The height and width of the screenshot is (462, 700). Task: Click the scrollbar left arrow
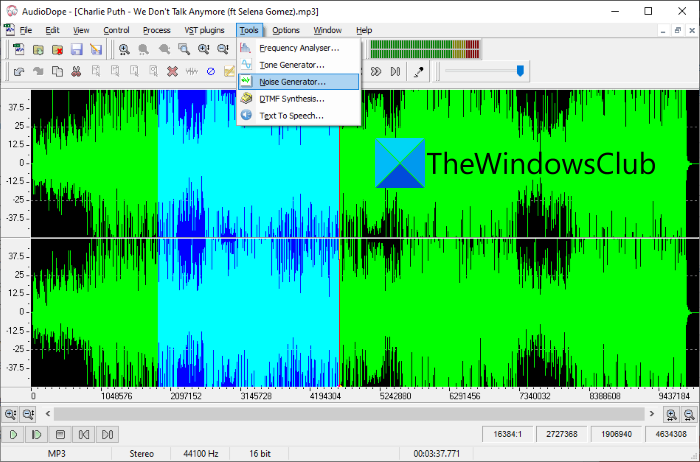[48, 414]
